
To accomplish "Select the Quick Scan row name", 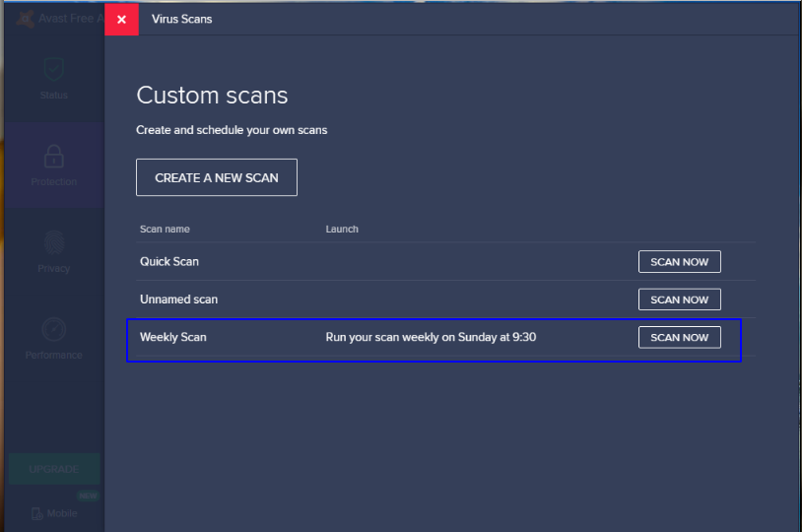I will click(x=169, y=261).
